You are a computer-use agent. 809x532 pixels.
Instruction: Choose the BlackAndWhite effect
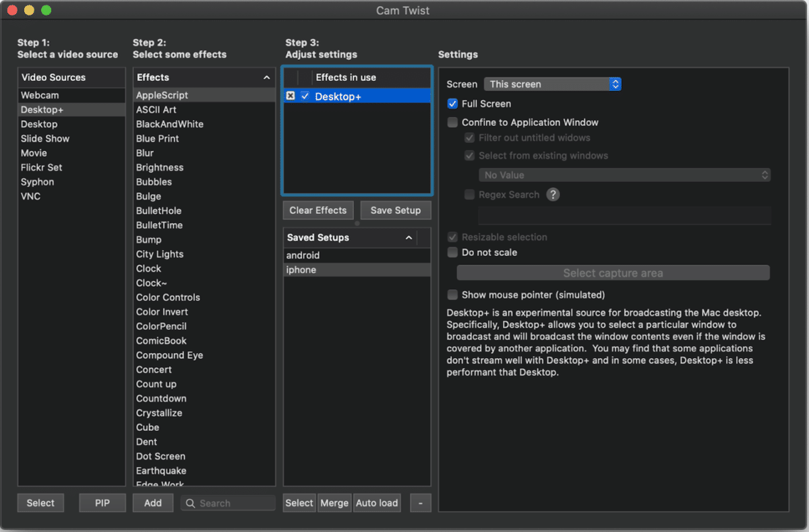(x=170, y=124)
